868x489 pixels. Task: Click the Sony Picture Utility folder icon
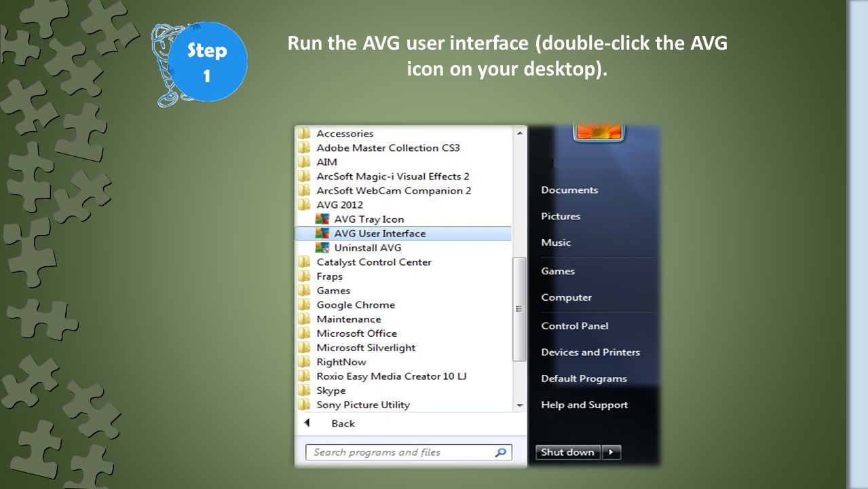click(304, 405)
